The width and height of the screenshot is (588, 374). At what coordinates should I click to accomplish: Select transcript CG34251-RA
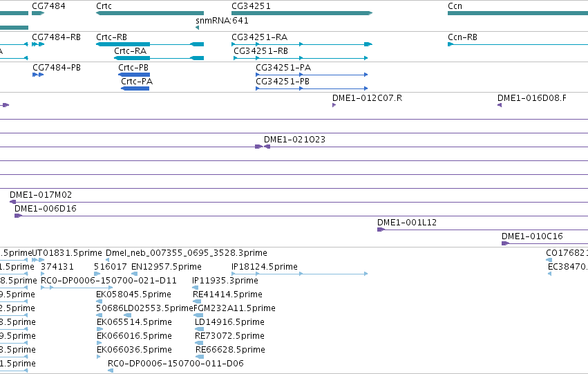click(x=302, y=44)
